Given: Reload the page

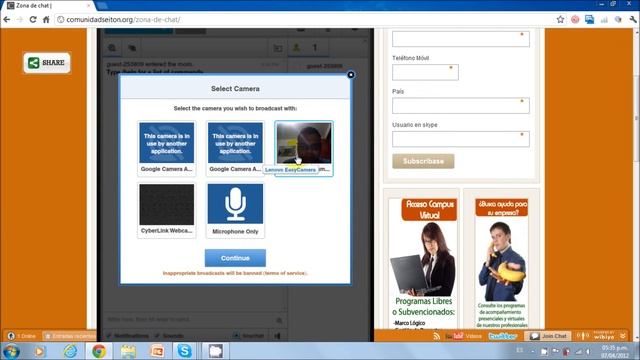Looking at the screenshot, I should pos(33,19).
